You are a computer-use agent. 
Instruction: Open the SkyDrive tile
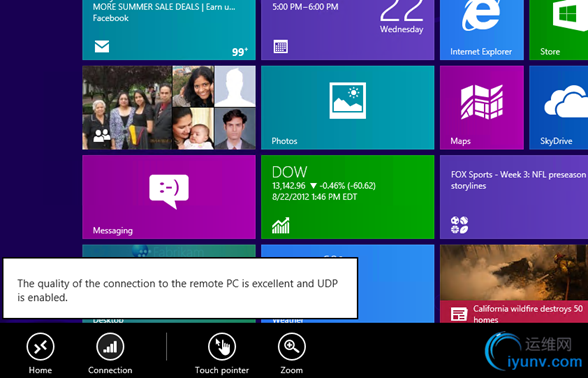point(558,108)
